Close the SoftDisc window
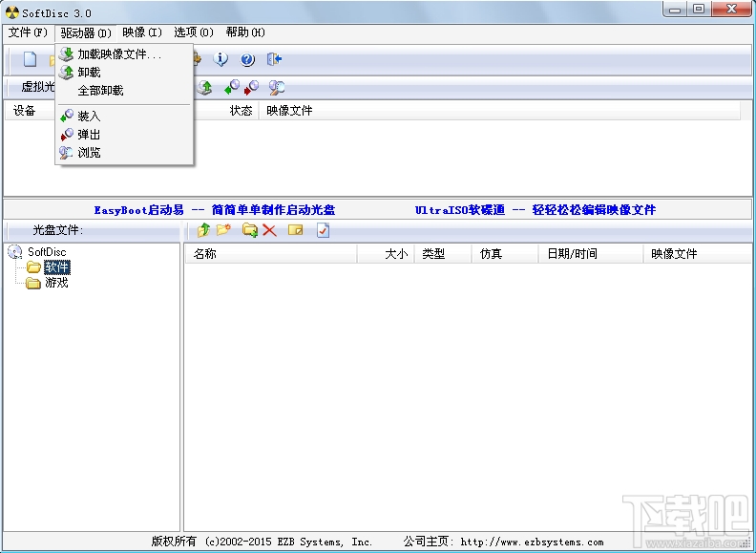Screen dimensions: 756x553 pos(731,9)
